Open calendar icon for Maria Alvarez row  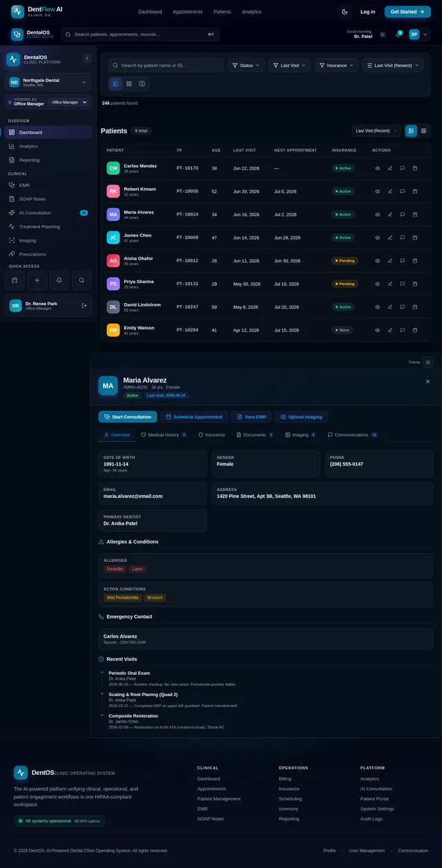tap(415, 214)
